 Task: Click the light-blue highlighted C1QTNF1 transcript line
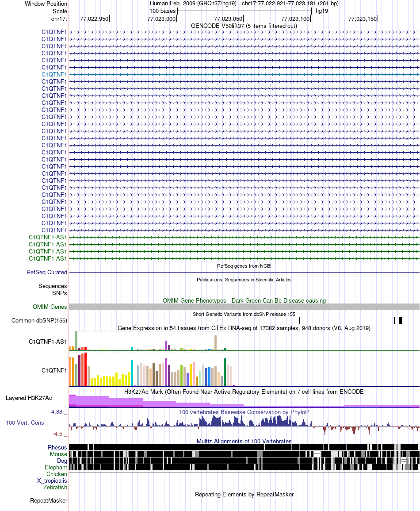244,75
